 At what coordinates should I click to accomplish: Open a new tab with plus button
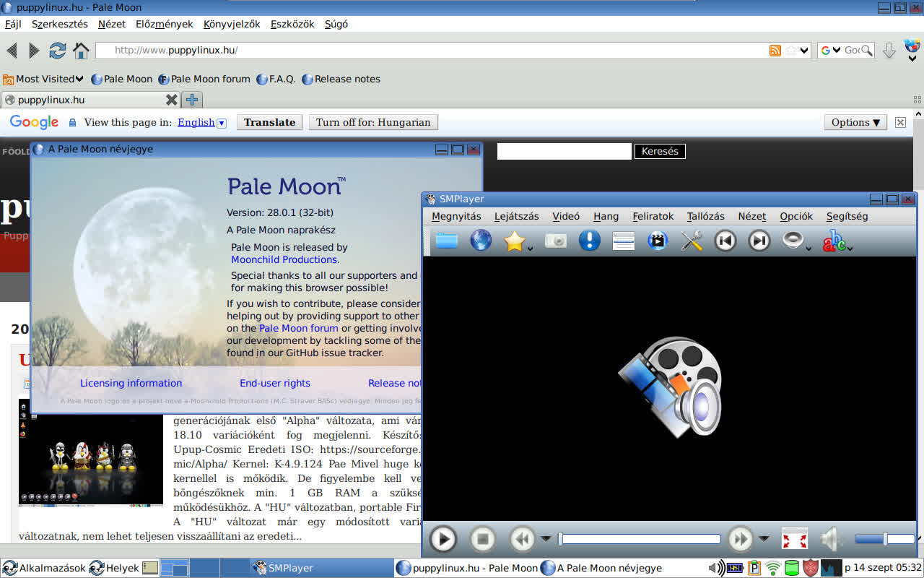pyautogui.click(x=191, y=100)
